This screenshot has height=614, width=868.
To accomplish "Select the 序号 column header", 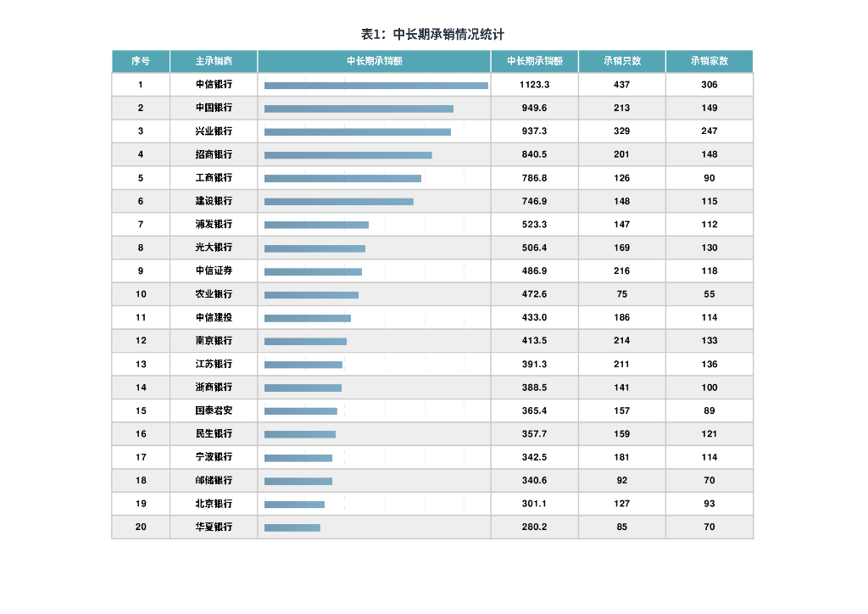I will [141, 61].
